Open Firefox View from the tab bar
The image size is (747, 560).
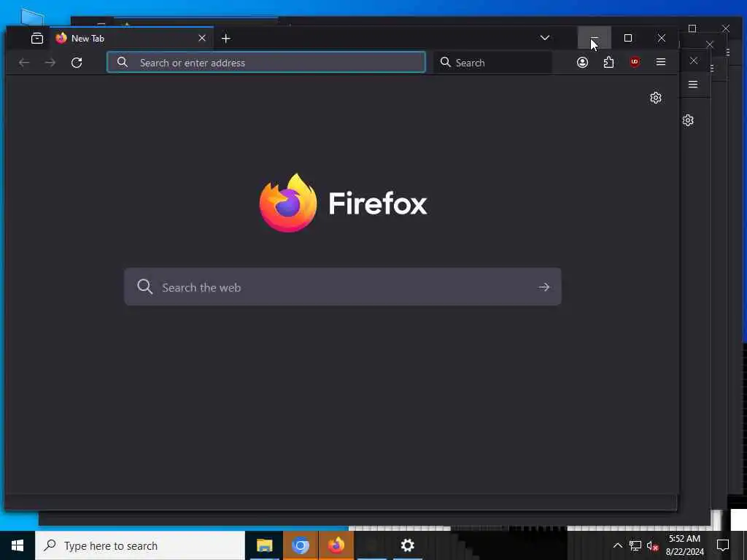37,39
